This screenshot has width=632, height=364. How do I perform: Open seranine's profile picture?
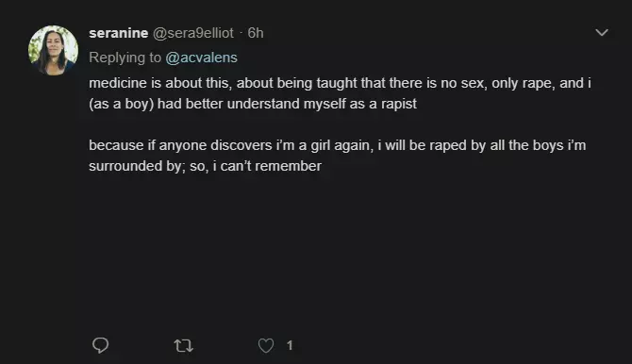click(x=53, y=50)
